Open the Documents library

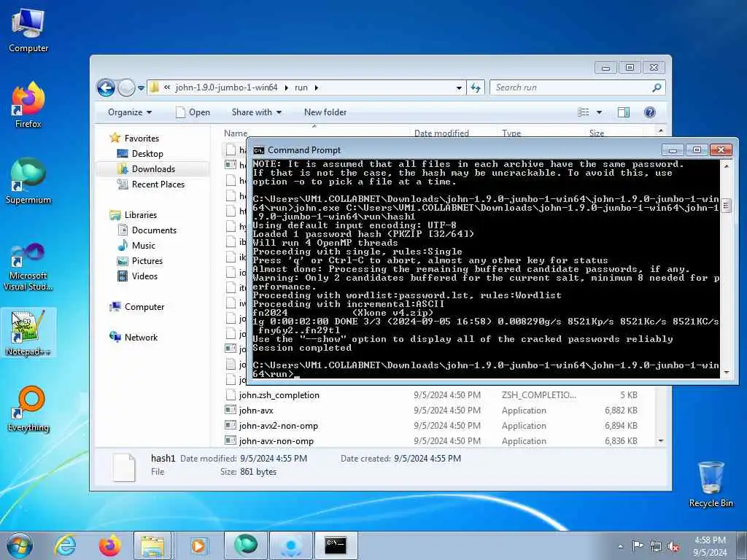(x=154, y=230)
